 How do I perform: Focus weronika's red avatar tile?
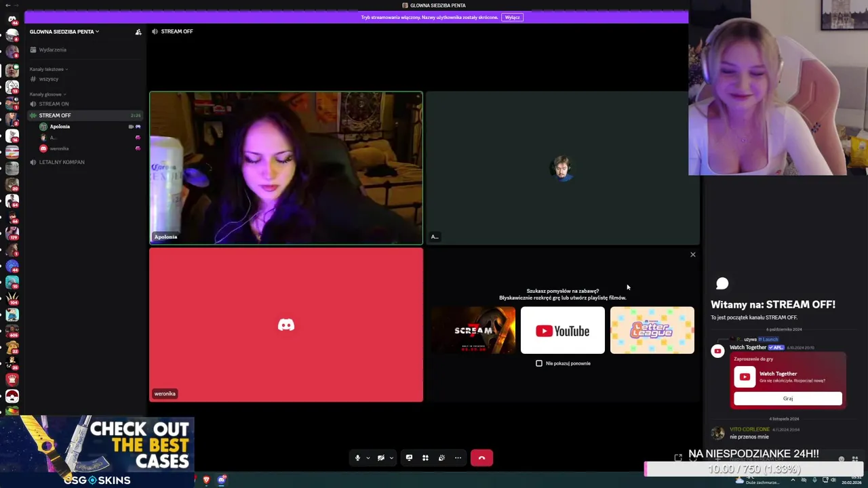click(x=286, y=325)
